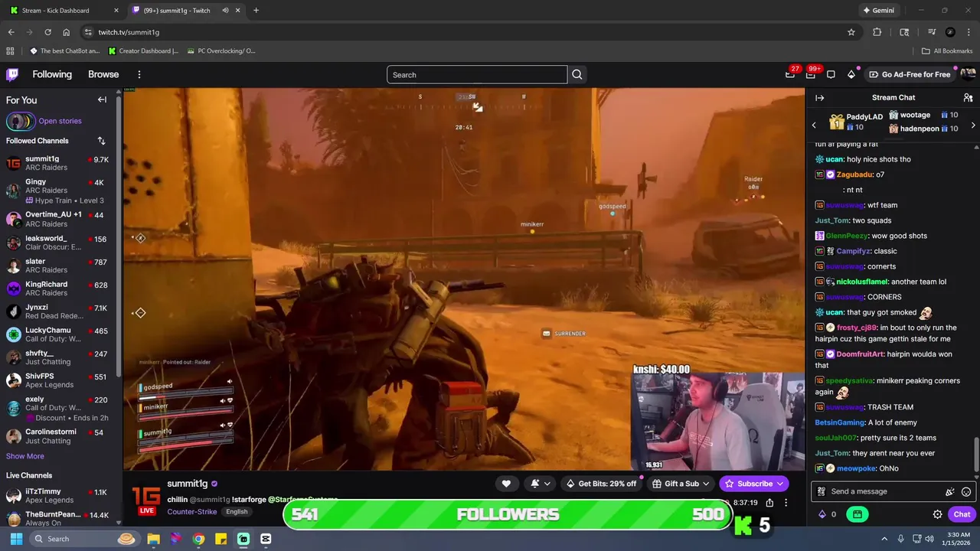Image resolution: width=980 pixels, height=551 pixels.
Task: Open the notification bell dropdown
Action: tap(540, 484)
